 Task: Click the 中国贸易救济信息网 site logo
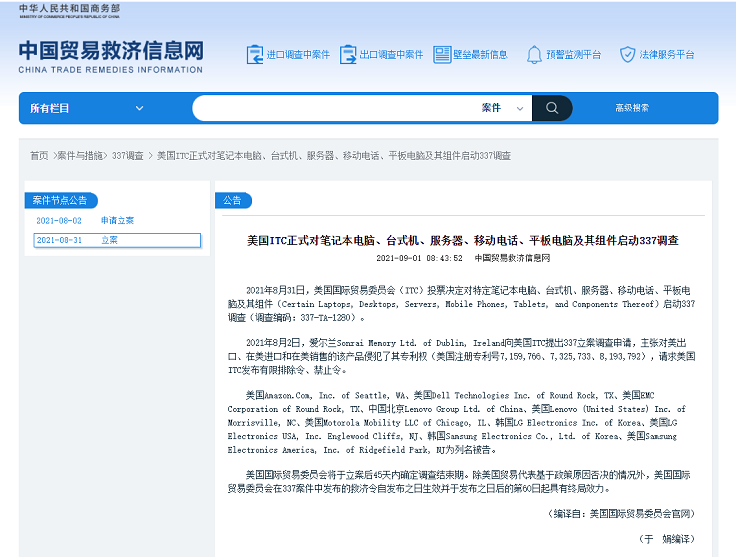(111, 57)
